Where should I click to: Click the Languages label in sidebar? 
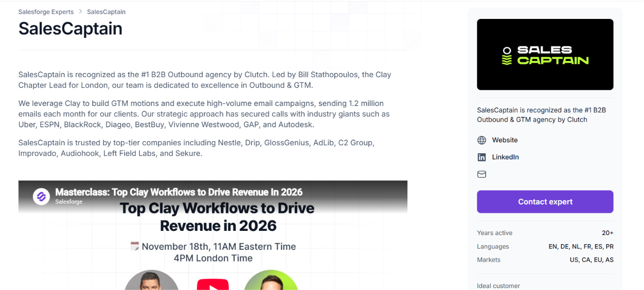point(493,246)
